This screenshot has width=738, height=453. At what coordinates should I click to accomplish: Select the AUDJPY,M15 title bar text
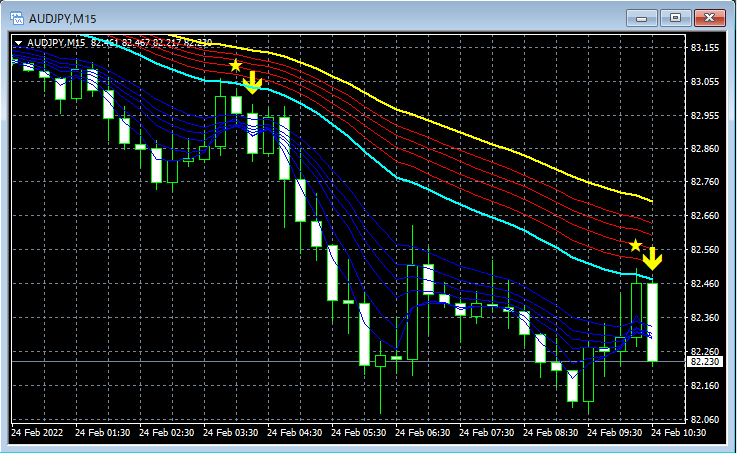[63, 19]
